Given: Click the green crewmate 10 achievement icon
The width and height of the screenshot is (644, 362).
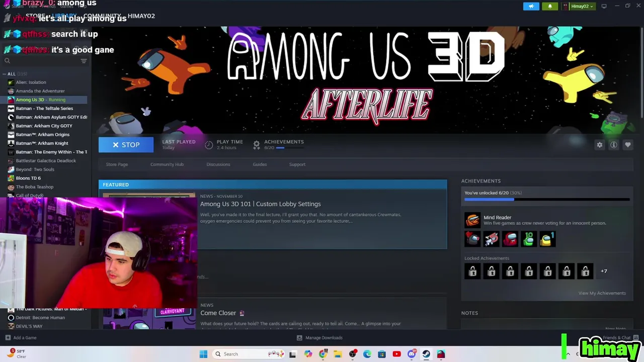Looking at the screenshot, I should [x=529, y=239].
